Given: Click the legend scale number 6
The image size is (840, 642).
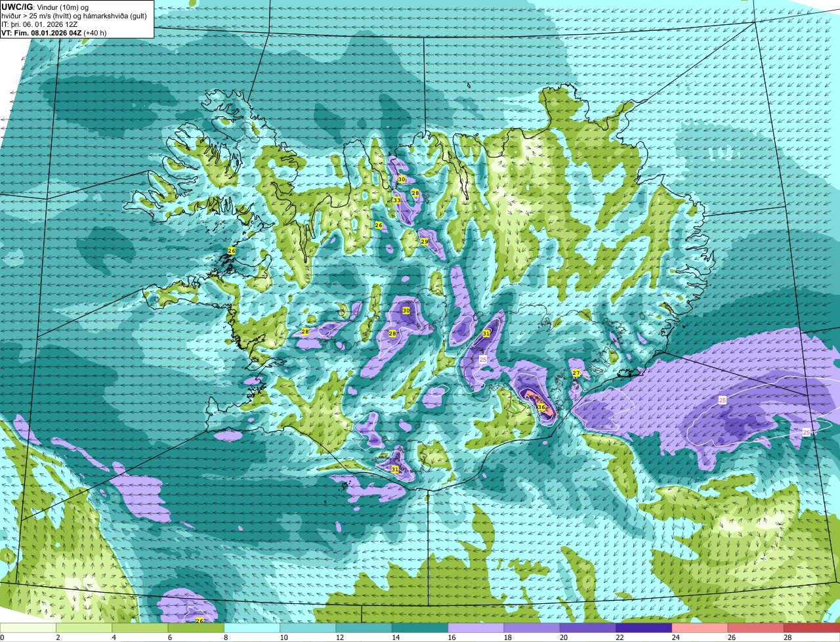Looking at the screenshot, I should tap(169, 637).
